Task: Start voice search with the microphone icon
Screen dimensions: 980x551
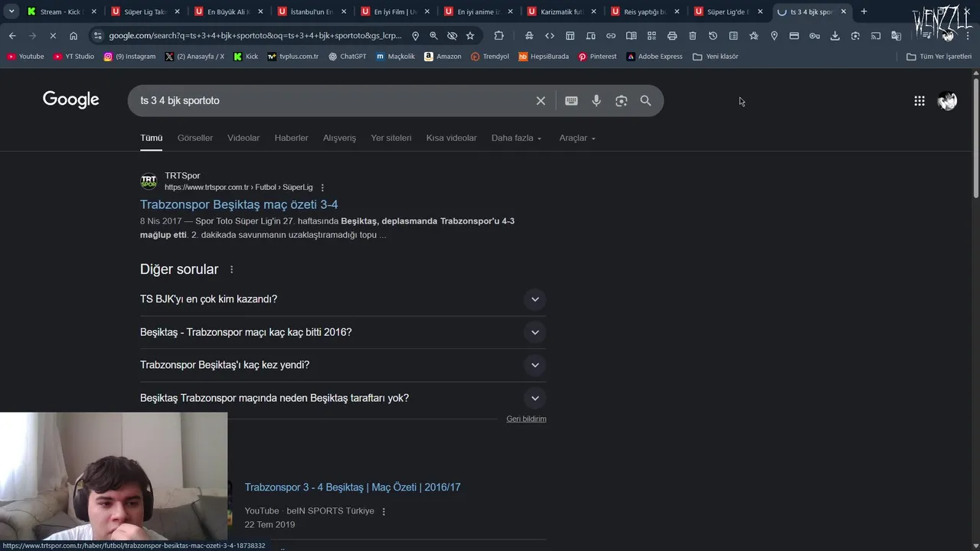Action: 596,101
